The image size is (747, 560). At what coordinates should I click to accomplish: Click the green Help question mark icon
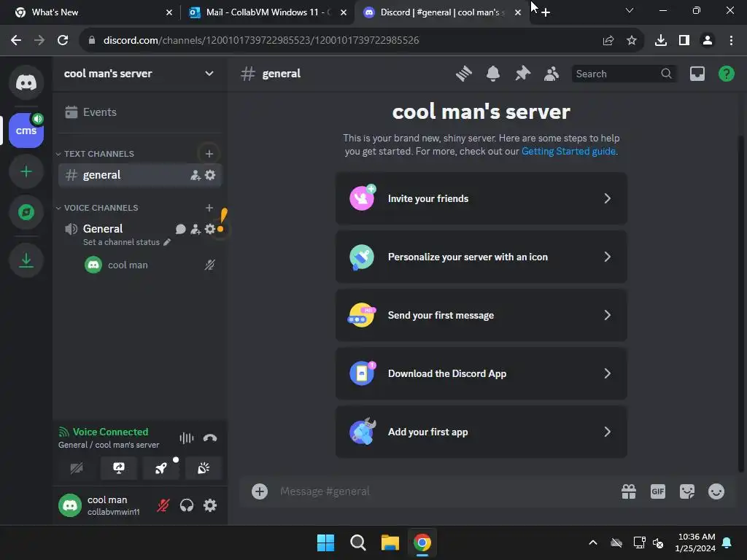[x=726, y=74]
